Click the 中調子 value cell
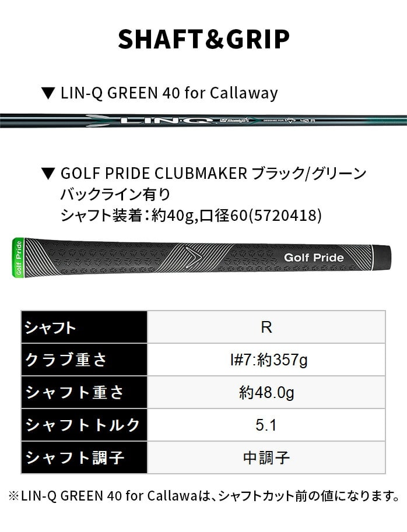Screen dimensions: 407x532 click(x=266, y=457)
